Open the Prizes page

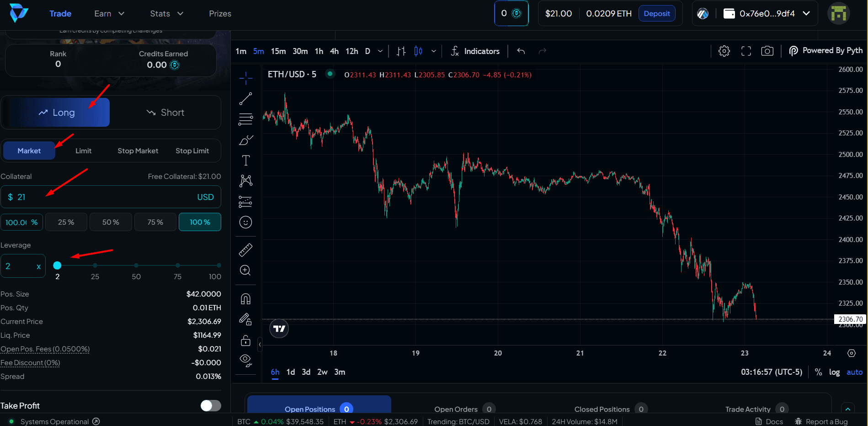(x=220, y=14)
